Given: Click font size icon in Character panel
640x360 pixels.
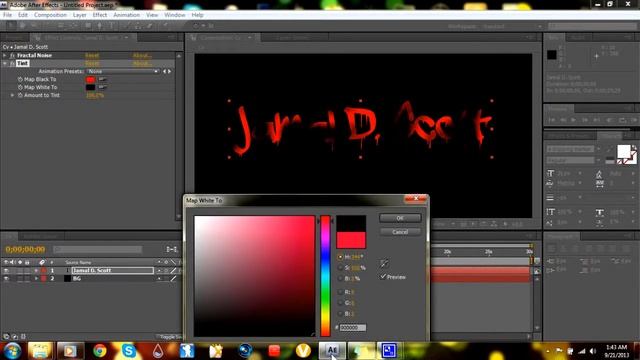Looking at the screenshot, I should [x=550, y=173].
